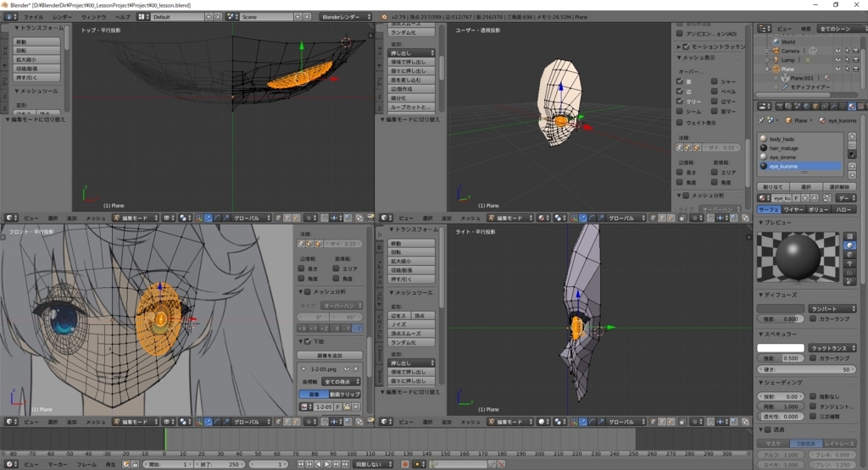Adjust the 硬さ hardness slider
Image resolution: width=868 pixels, height=470 pixels.
807,369
